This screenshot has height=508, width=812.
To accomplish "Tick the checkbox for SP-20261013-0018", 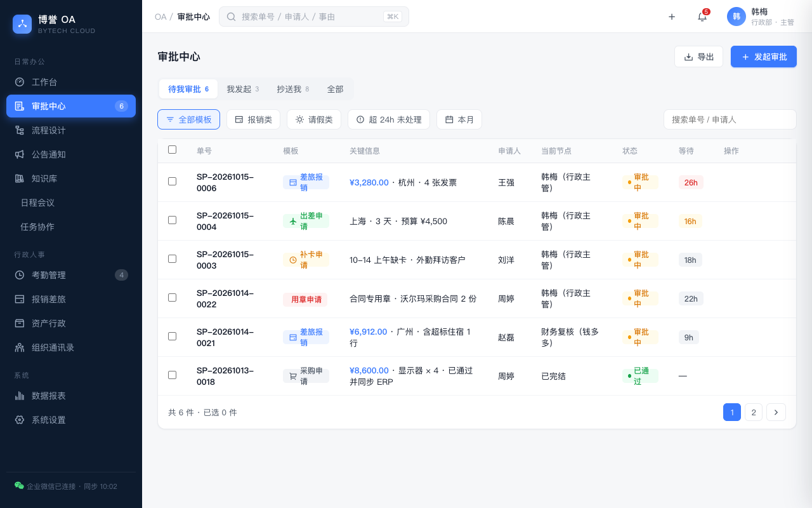I will point(172,375).
